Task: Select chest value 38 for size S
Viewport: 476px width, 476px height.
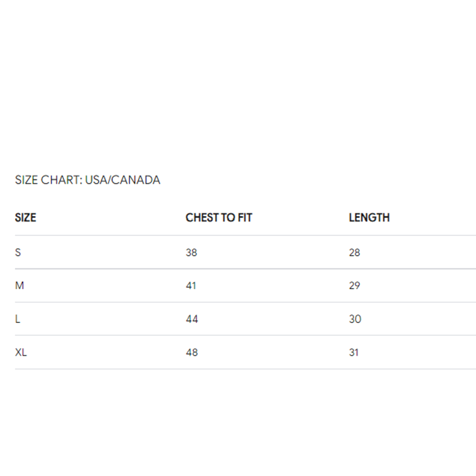Action: pos(191,252)
